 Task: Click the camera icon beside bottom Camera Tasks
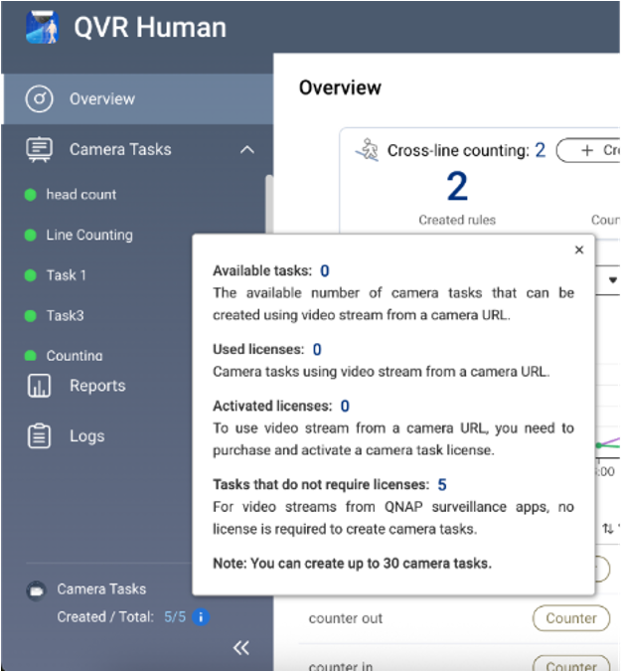(35, 589)
